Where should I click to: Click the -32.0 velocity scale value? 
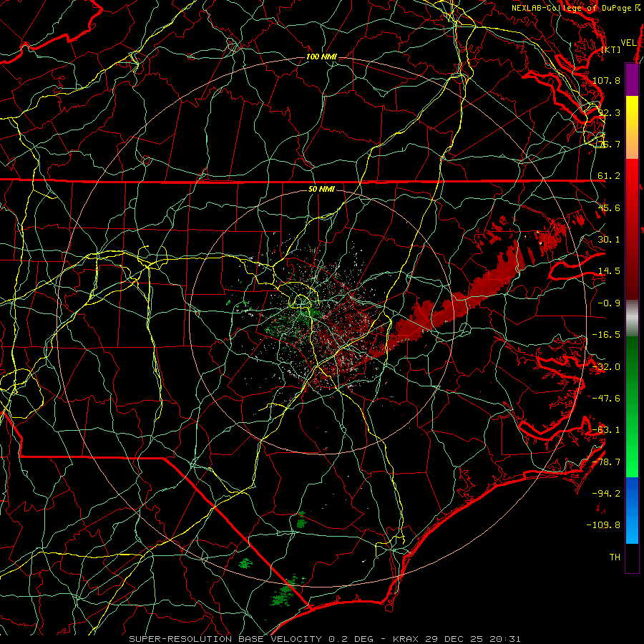click(x=606, y=367)
